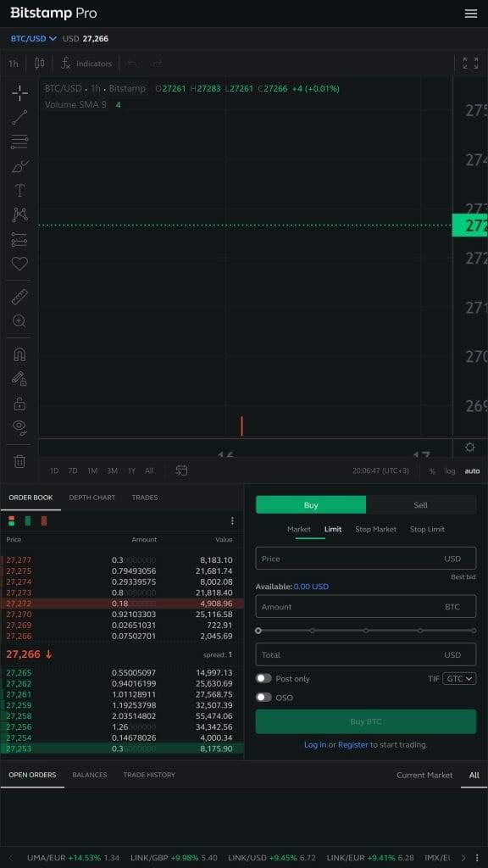Image resolution: width=488 pixels, height=868 pixels.
Task: Open the 1h timeframe selector
Action: coord(14,64)
